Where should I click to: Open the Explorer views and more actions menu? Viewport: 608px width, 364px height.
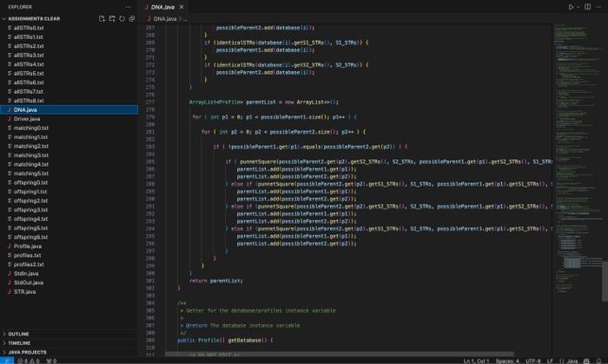129,7
